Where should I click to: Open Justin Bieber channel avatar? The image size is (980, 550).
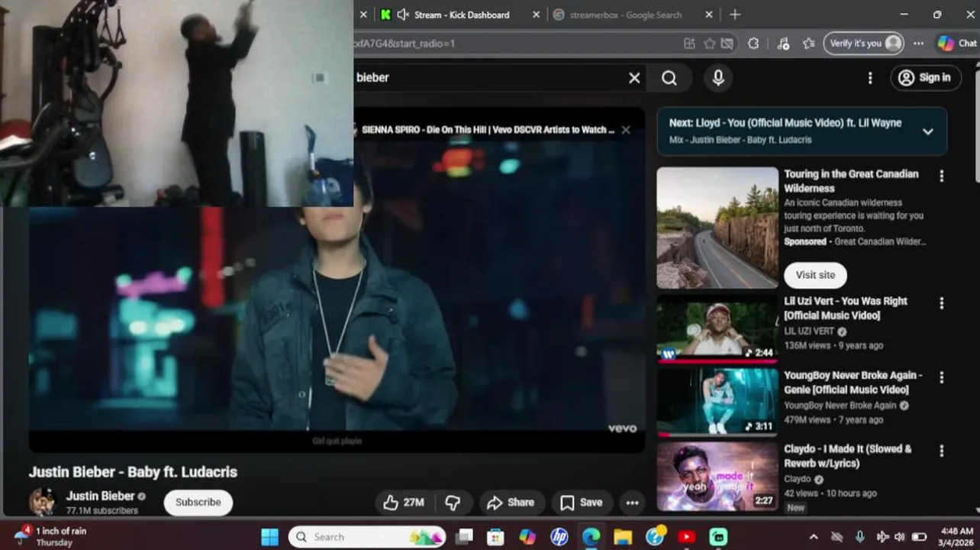(42, 502)
